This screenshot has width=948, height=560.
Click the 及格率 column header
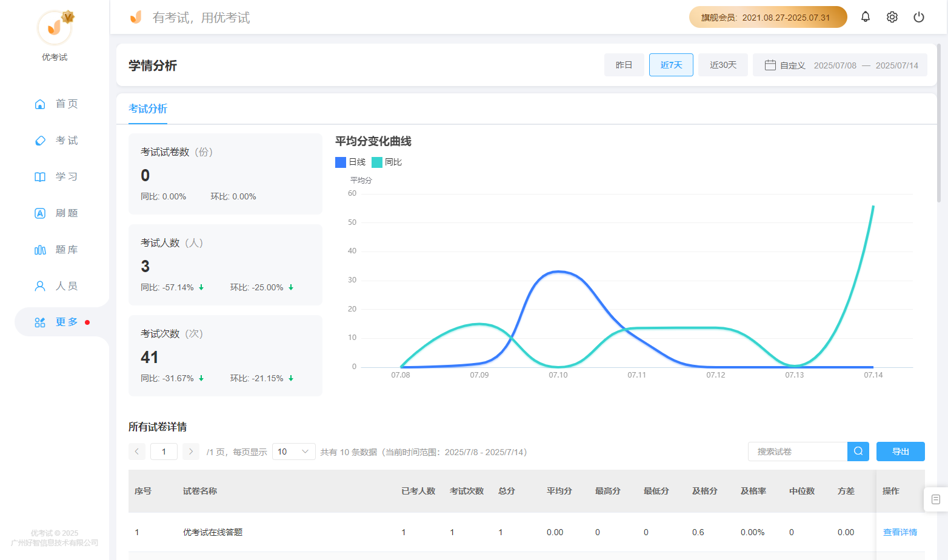753,491
